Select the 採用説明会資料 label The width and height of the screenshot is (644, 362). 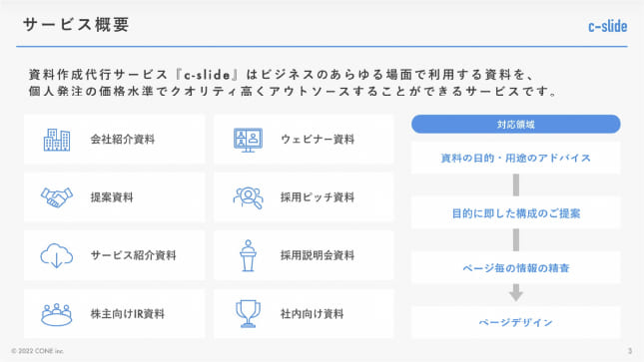(318, 255)
